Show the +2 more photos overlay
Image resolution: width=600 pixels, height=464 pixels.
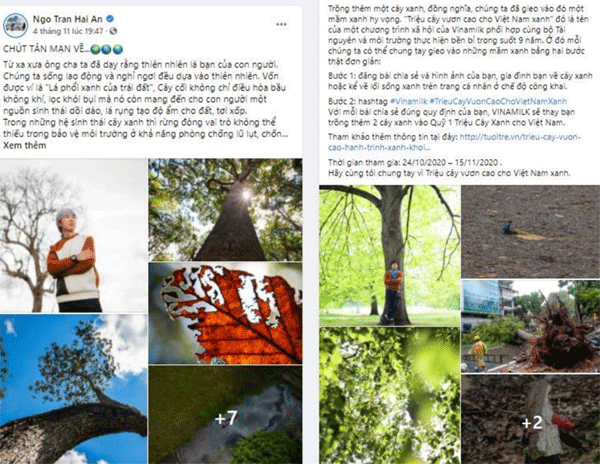[x=531, y=419]
